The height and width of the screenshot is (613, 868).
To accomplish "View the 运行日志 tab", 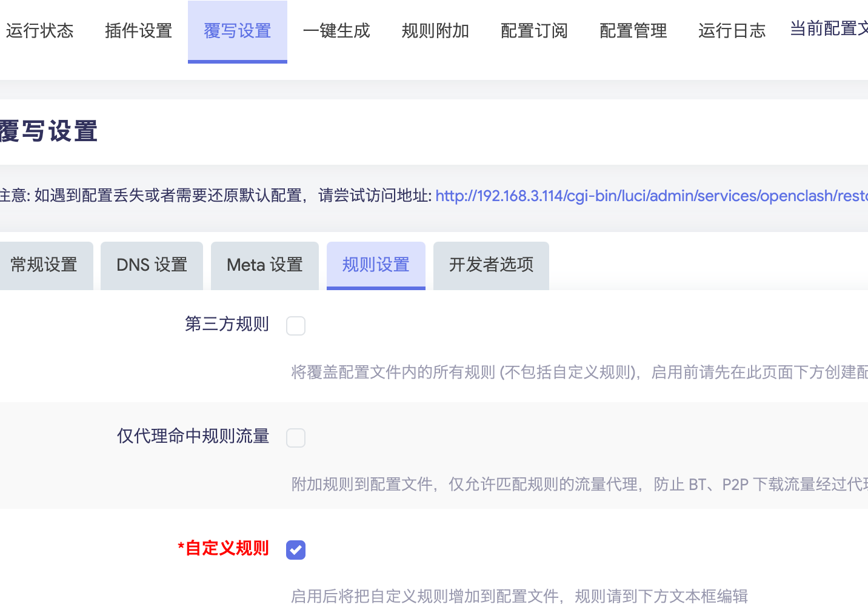I will [732, 31].
